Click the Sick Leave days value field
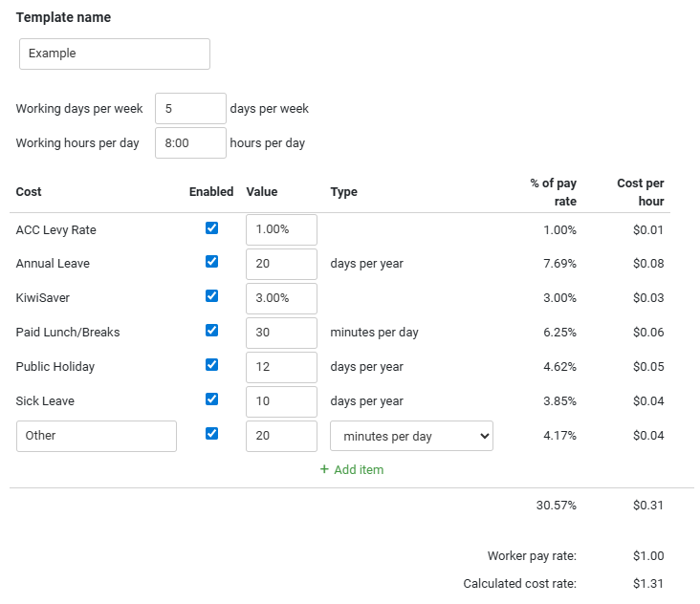Image resolution: width=700 pixels, height=604 pixels. [281, 401]
